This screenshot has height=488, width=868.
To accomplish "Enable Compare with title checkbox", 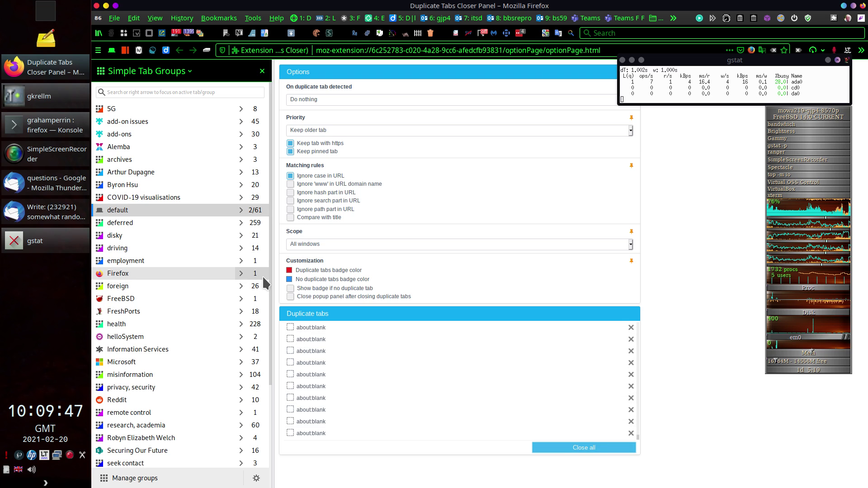I will pos(290,217).
